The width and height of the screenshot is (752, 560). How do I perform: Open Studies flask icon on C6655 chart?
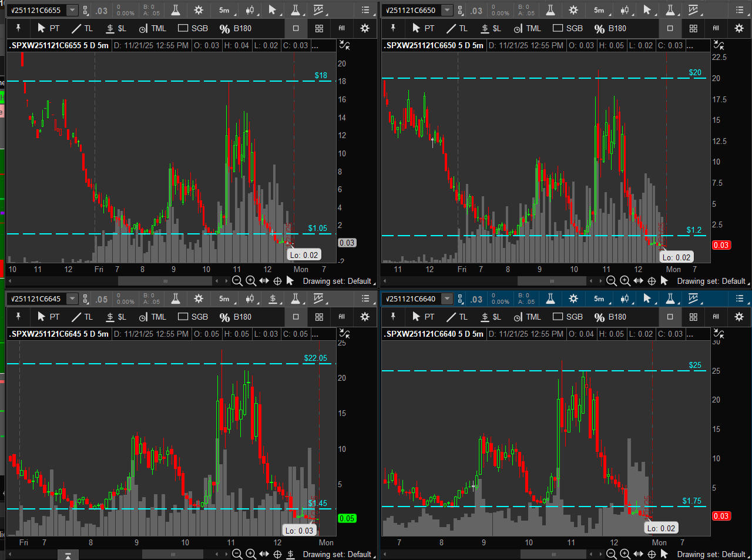[176, 10]
